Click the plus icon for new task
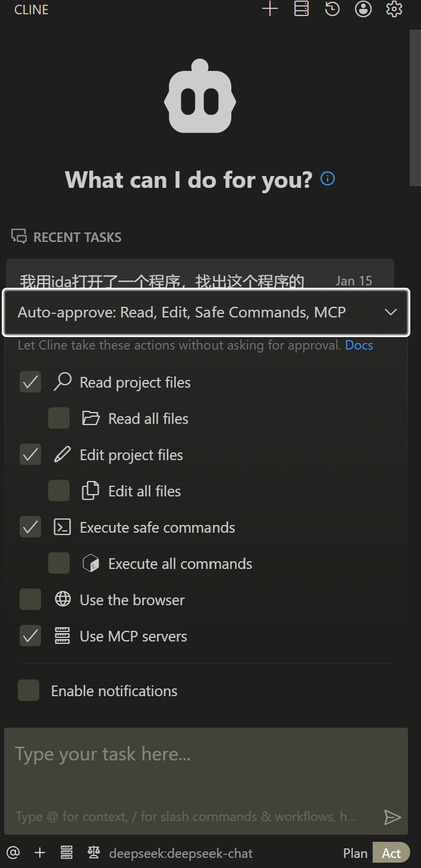Screen dimensions: 421x868 pos(270,9)
